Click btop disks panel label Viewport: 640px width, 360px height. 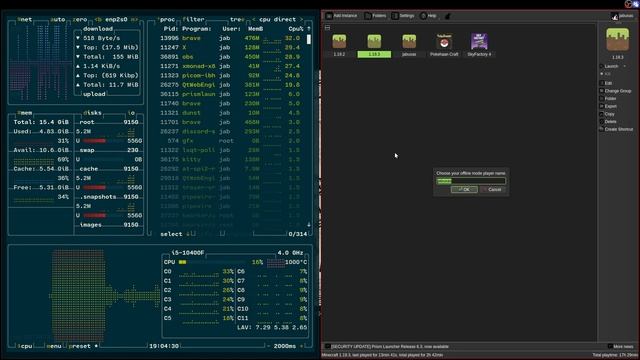tap(93, 113)
